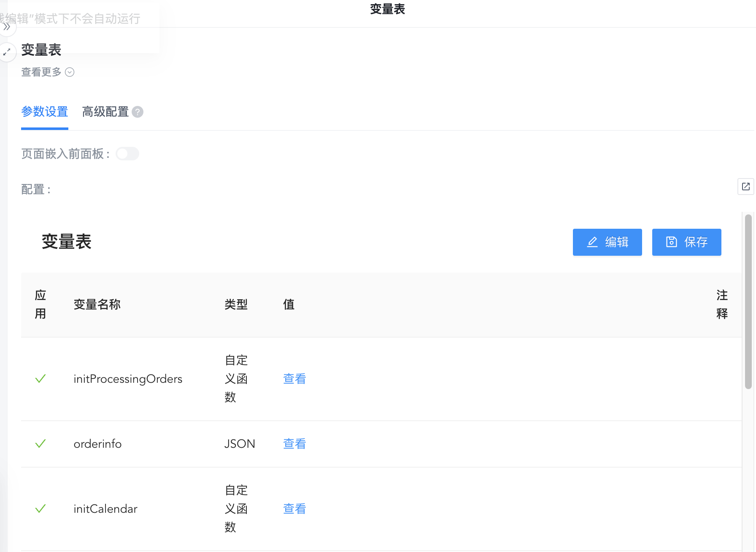
Task: Open config in external window icon
Action: [745, 187]
